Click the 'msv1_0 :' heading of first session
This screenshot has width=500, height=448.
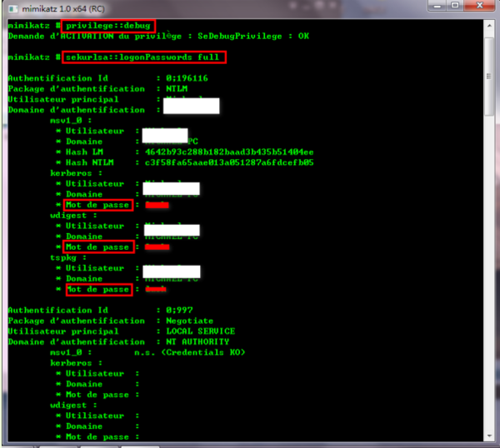(71, 121)
